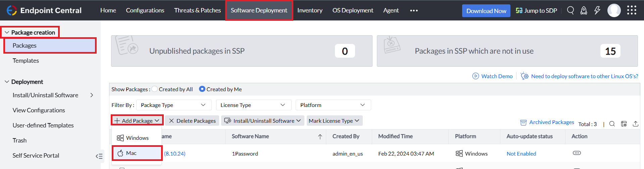Choose Mac from Add Package menu

click(x=137, y=153)
